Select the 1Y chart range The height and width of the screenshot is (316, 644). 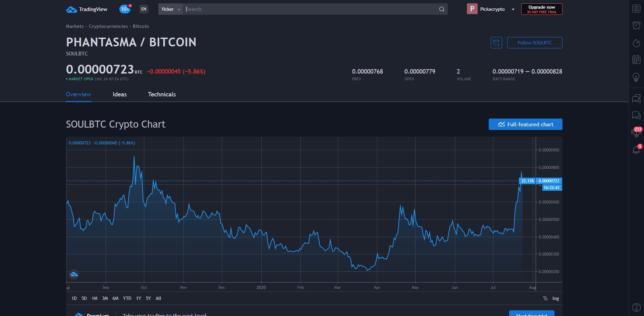(139, 298)
